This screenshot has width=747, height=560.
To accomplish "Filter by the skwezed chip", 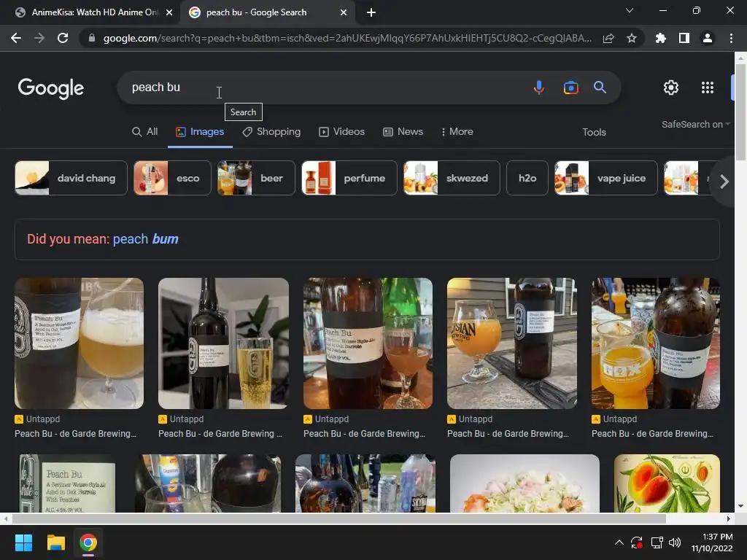I will click(x=452, y=178).
